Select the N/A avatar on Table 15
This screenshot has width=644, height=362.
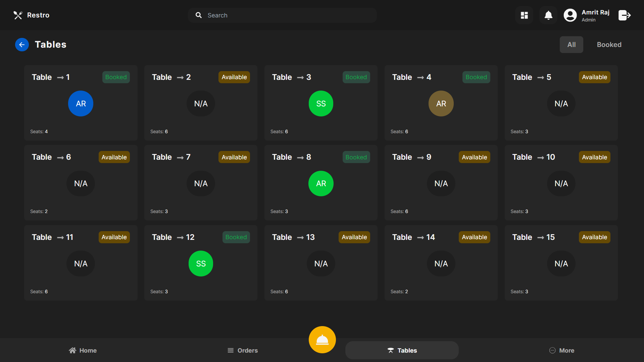561,263
